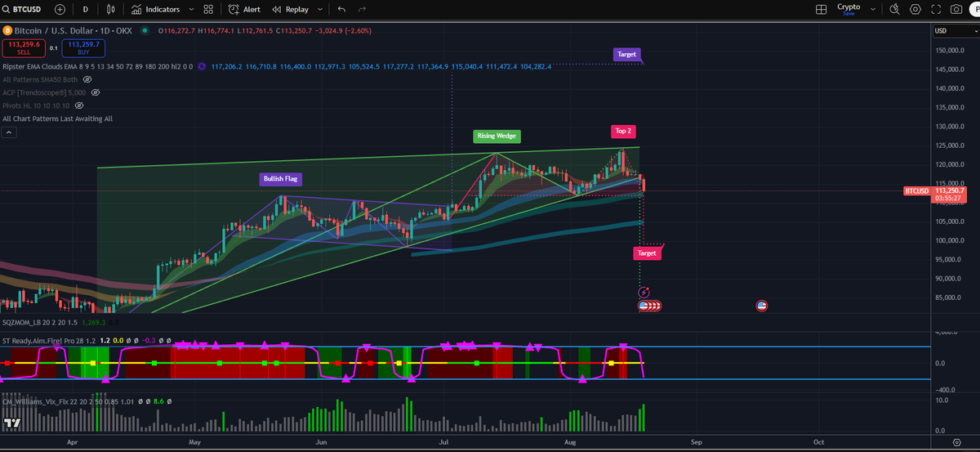Click the Rising Wedge pattern label

tap(497, 136)
